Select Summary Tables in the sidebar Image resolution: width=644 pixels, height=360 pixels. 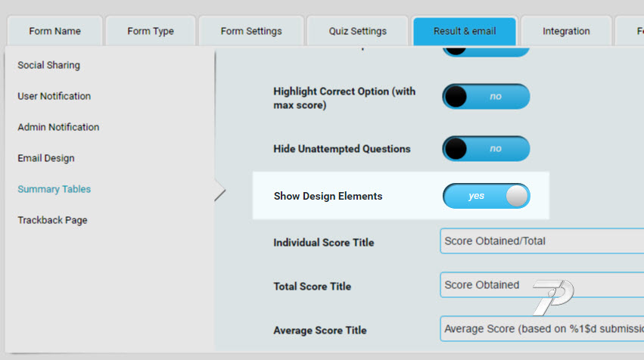click(54, 189)
